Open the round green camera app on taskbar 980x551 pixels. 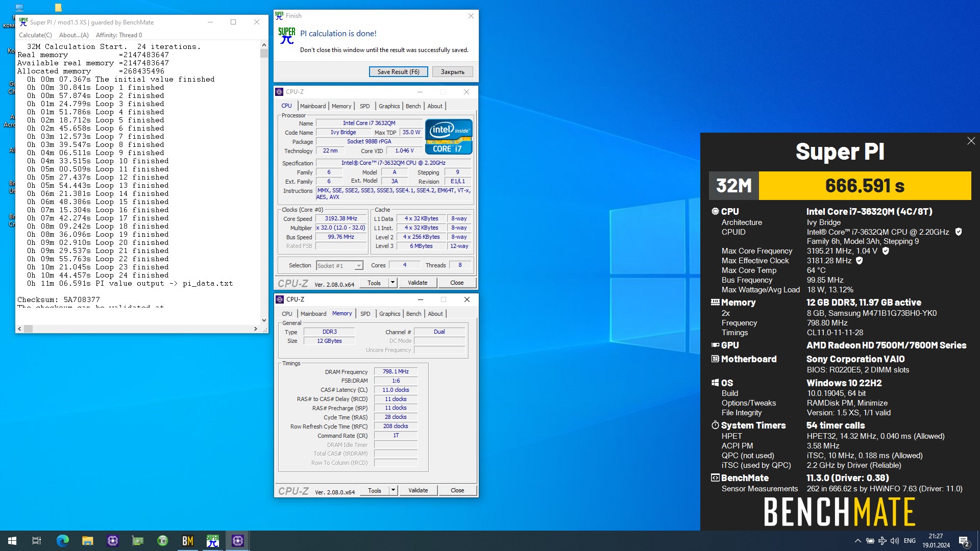(x=162, y=541)
